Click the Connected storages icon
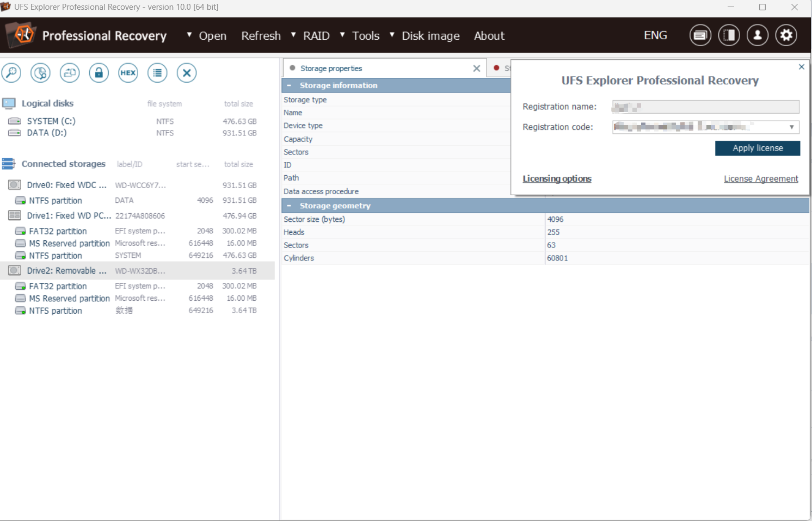Viewport: 812px width, 521px height. [9, 164]
